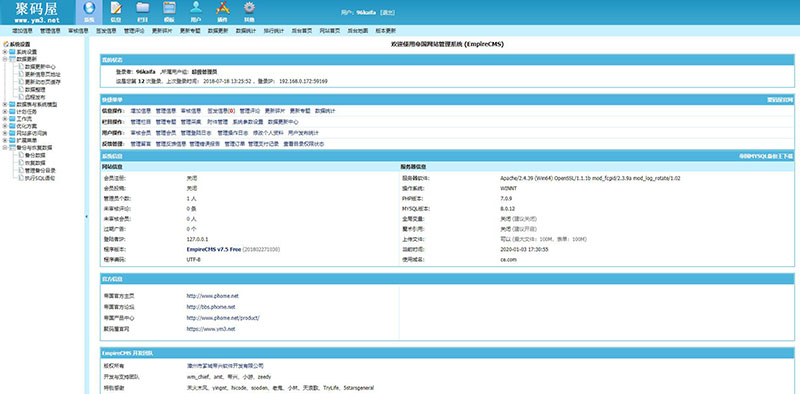This screenshot has width=800, height=394.
Task: Open 管理留言 in quick menu
Action: 141,144
